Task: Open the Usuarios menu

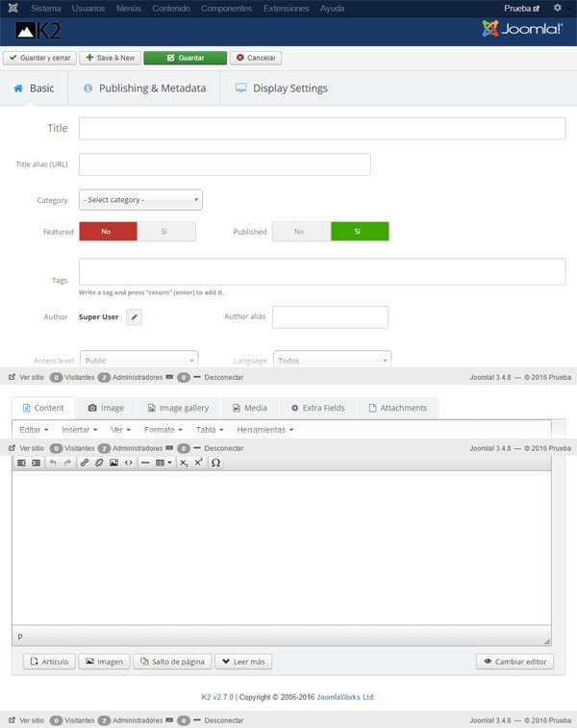Action: click(x=88, y=9)
